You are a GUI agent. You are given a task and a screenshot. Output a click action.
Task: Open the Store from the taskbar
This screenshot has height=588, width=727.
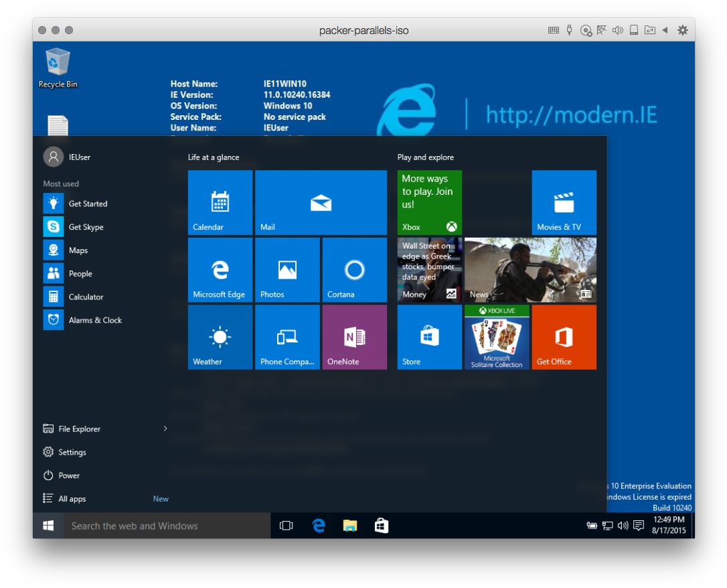point(381,526)
